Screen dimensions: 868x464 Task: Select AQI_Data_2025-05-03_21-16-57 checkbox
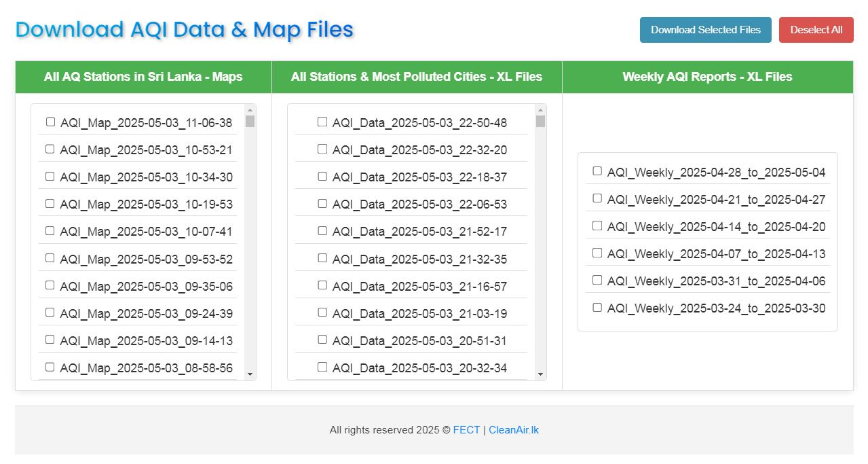322,285
